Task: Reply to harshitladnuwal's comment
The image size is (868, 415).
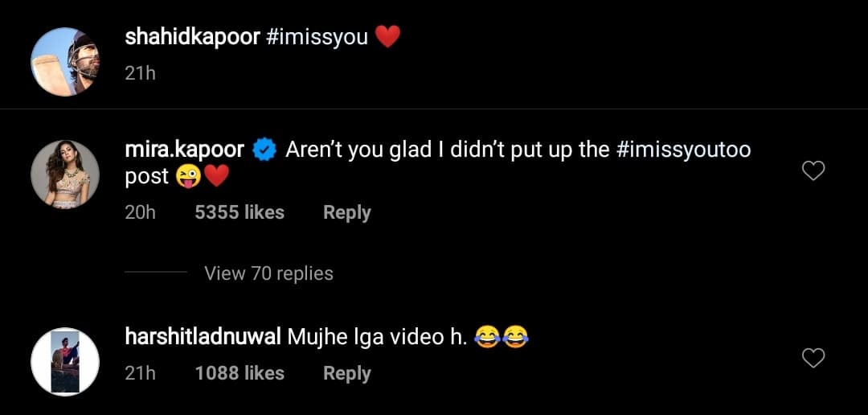Action: click(x=346, y=373)
